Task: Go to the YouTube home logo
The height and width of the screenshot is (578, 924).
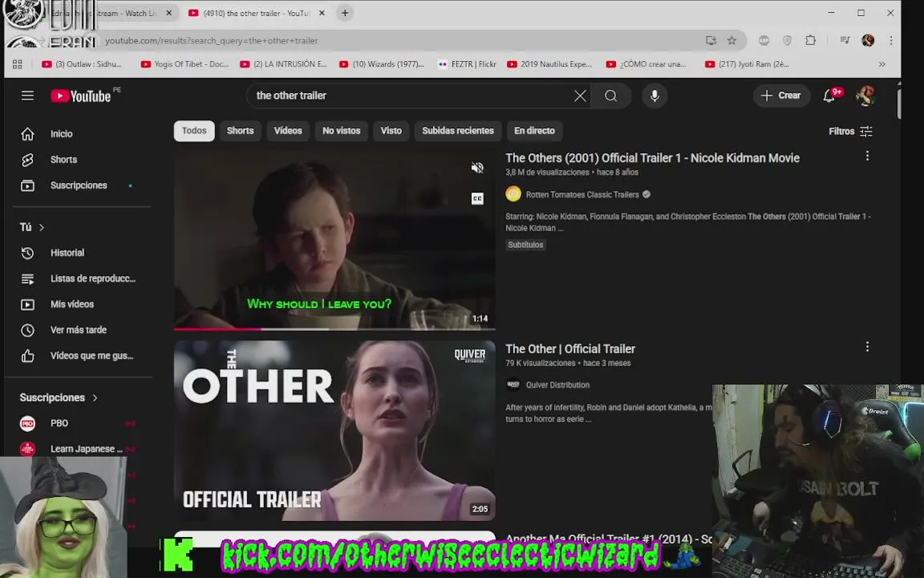Action: pos(81,96)
